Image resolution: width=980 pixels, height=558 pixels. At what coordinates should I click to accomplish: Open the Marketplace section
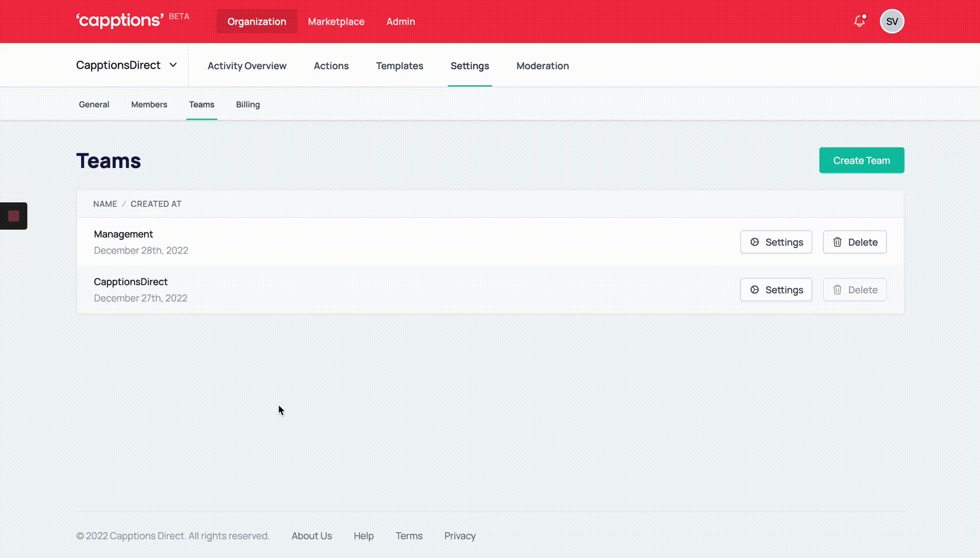pos(336,21)
